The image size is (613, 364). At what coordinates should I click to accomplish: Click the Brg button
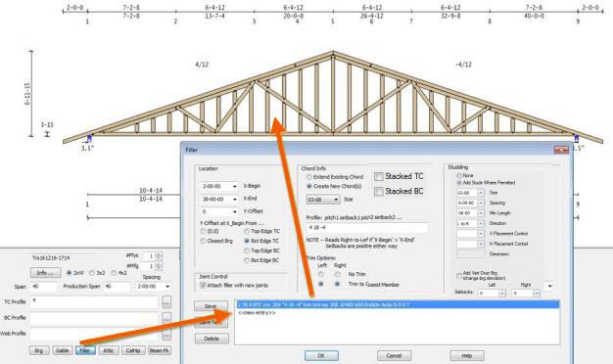(x=39, y=350)
